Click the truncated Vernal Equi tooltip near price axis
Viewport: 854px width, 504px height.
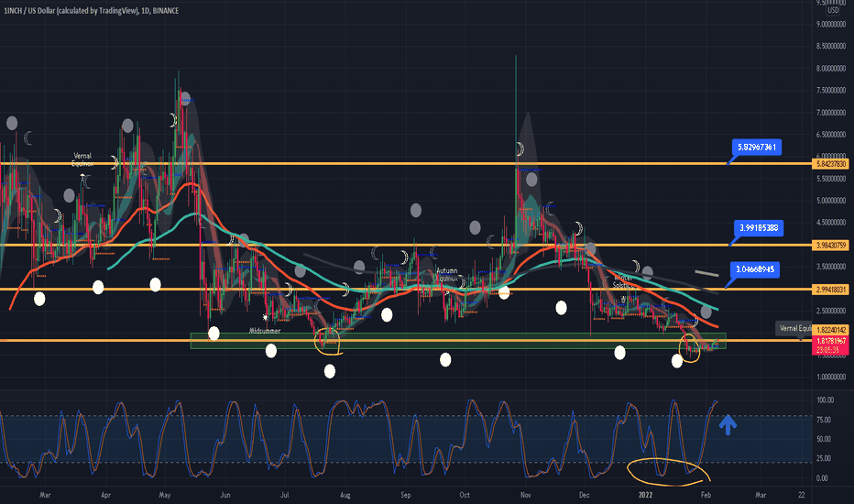(794, 328)
